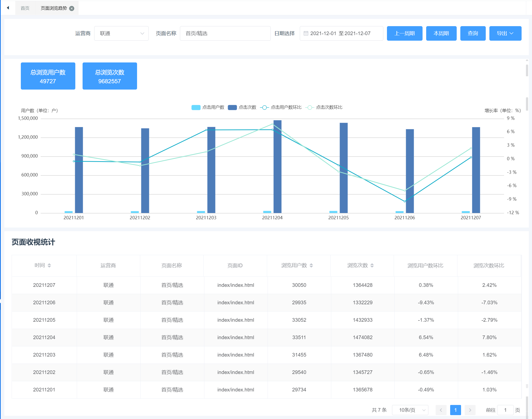Click the 上一周期 button
The image size is (532, 419).
coord(405,33)
